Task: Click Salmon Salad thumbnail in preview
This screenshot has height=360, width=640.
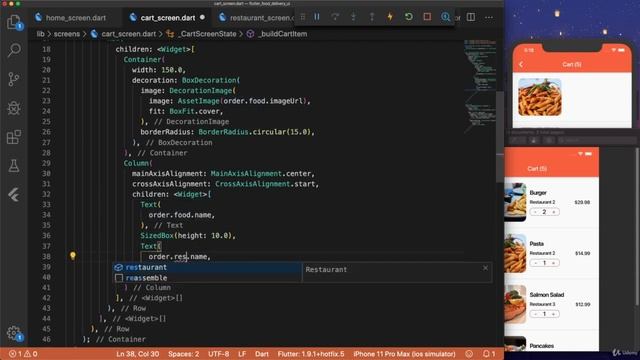Action: [x=515, y=304]
